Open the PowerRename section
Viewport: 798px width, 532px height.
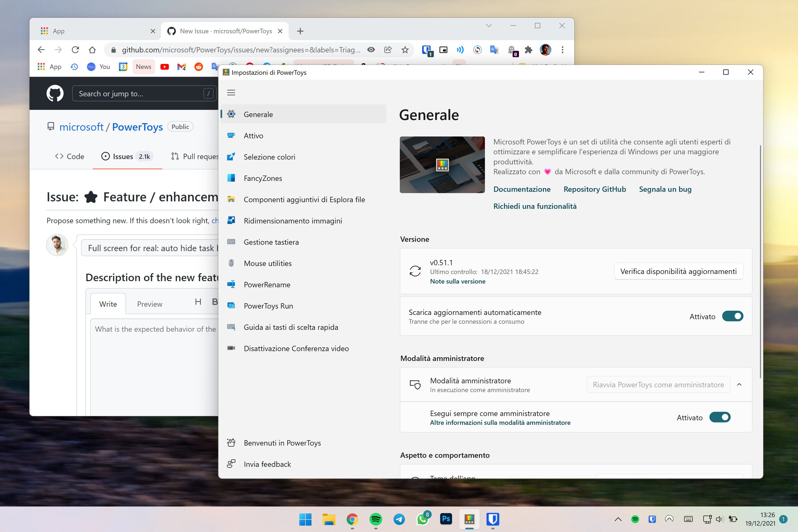tap(267, 285)
